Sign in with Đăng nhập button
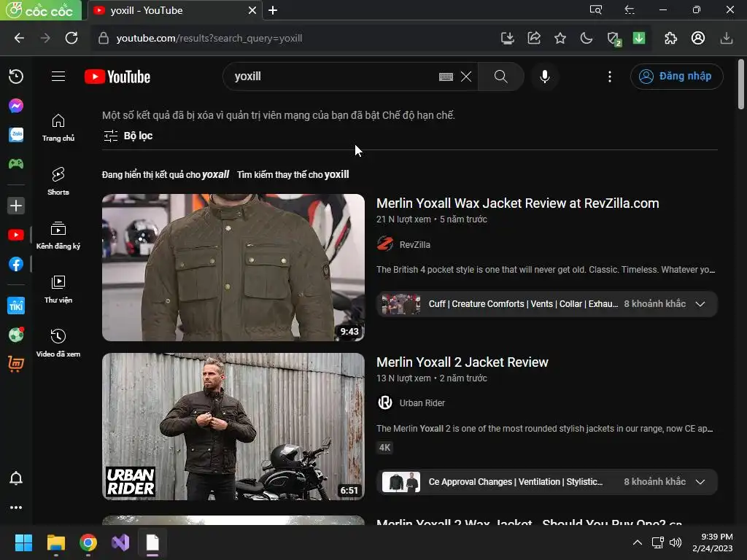Screen dimensions: 747x560 (x=676, y=76)
